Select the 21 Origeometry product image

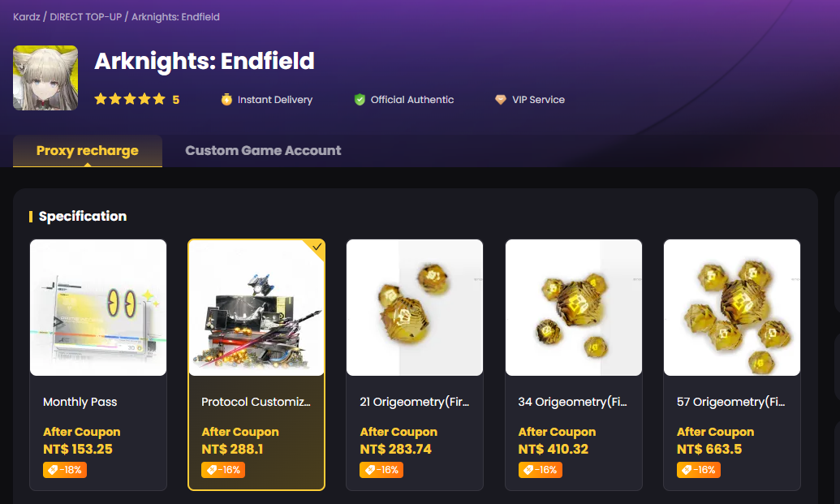(x=415, y=308)
